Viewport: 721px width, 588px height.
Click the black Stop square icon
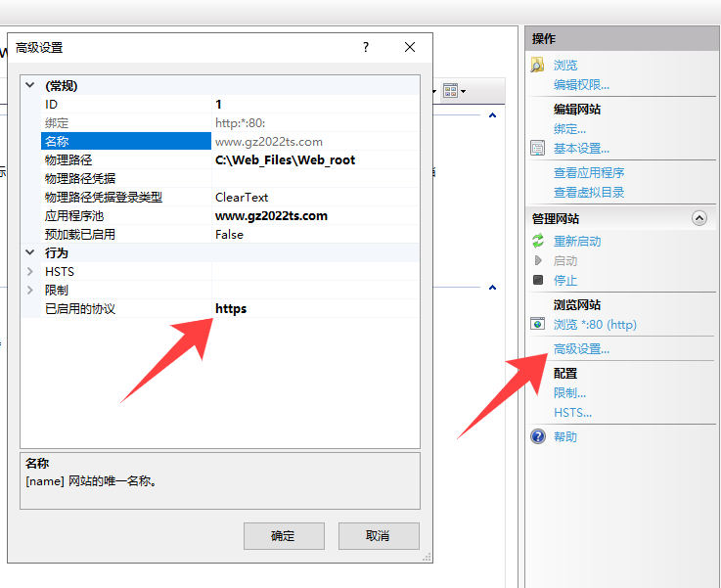pyautogui.click(x=538, y=280)
